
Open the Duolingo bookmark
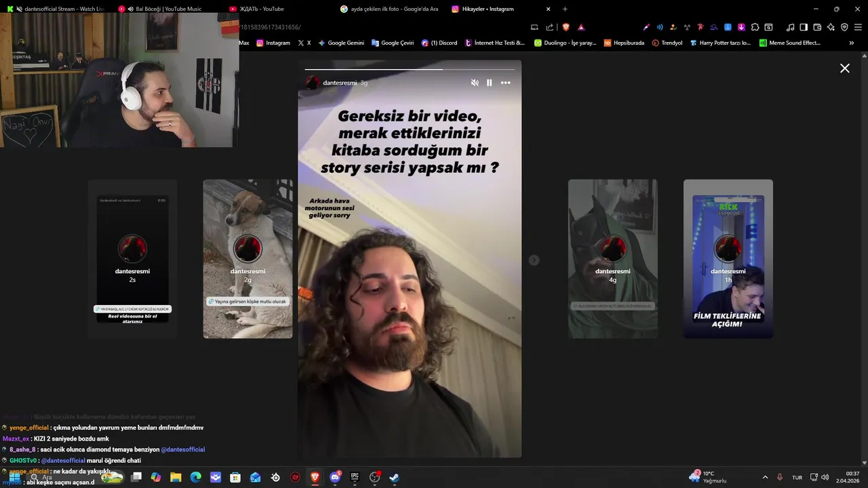(565, 43)
